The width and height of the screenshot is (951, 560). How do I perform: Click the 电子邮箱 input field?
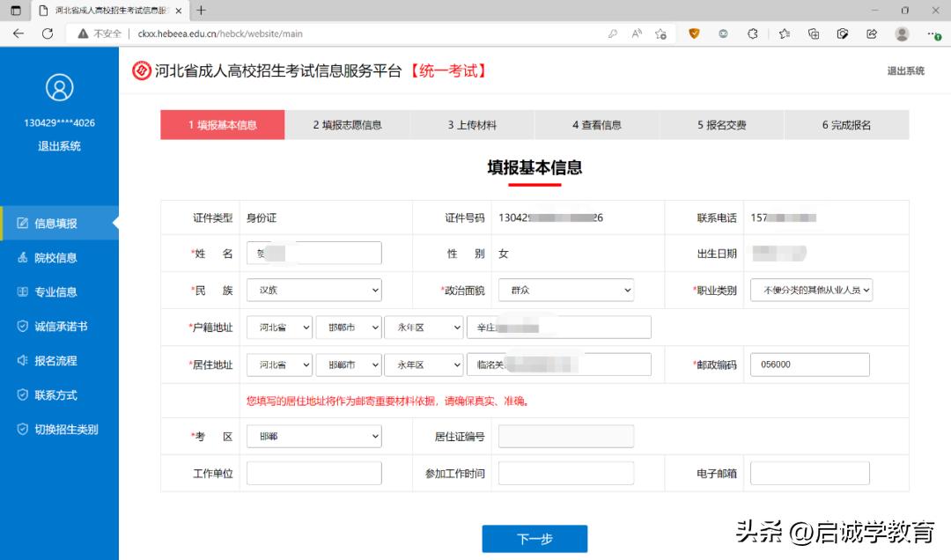807,473
